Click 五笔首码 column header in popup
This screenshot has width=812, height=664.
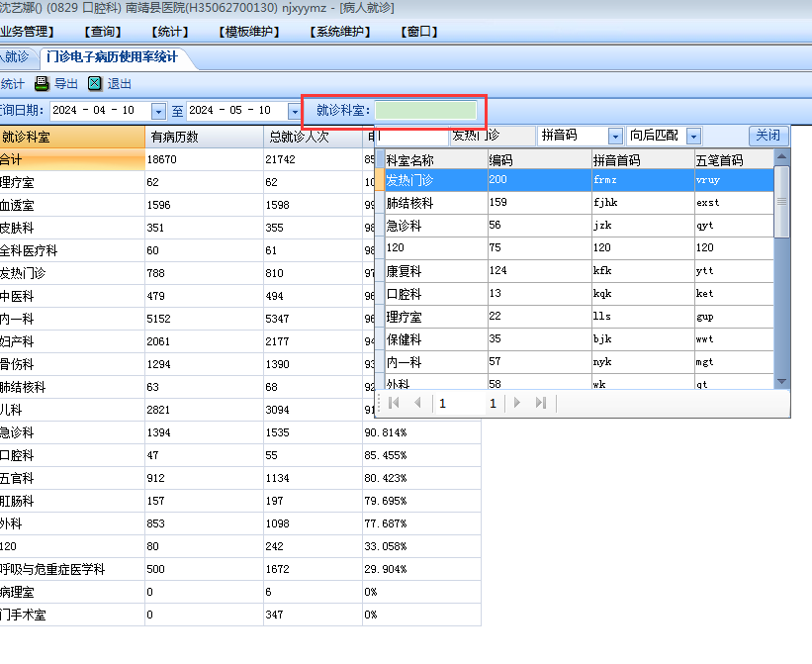734,160
